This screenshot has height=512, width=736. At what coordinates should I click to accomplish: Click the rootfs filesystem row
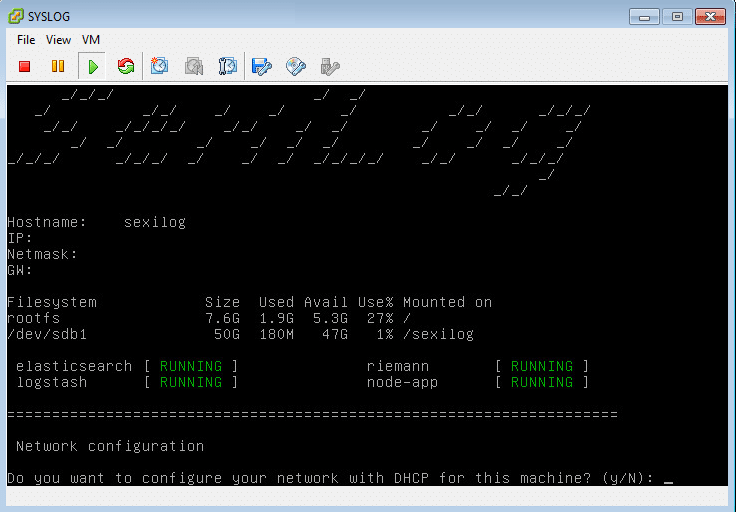click(x=209, y=318)
